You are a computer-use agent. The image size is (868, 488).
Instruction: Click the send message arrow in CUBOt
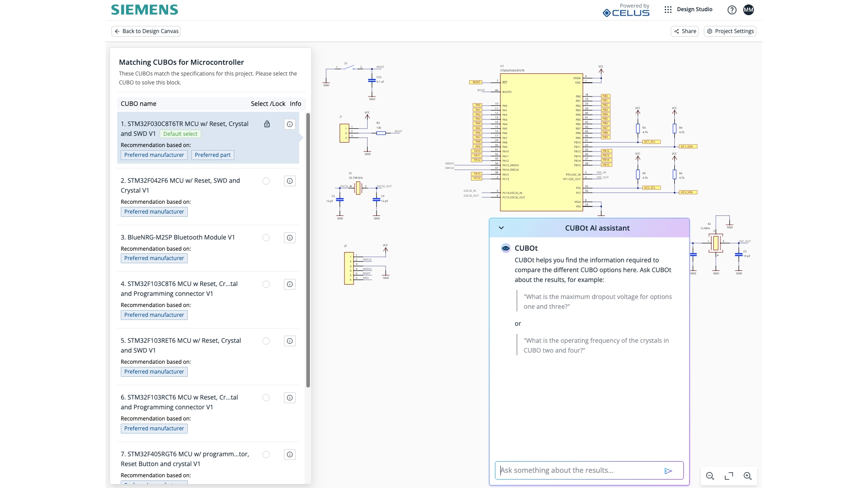(x=668, y=471)
